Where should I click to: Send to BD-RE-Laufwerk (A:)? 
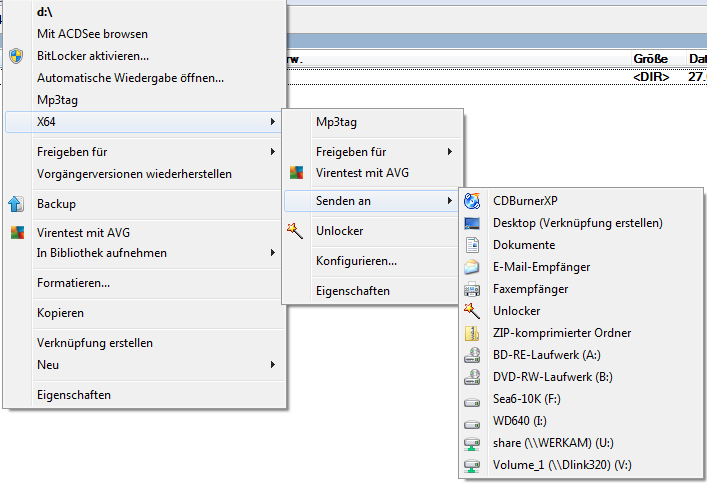pyautogui.click(x=547, y=355)
